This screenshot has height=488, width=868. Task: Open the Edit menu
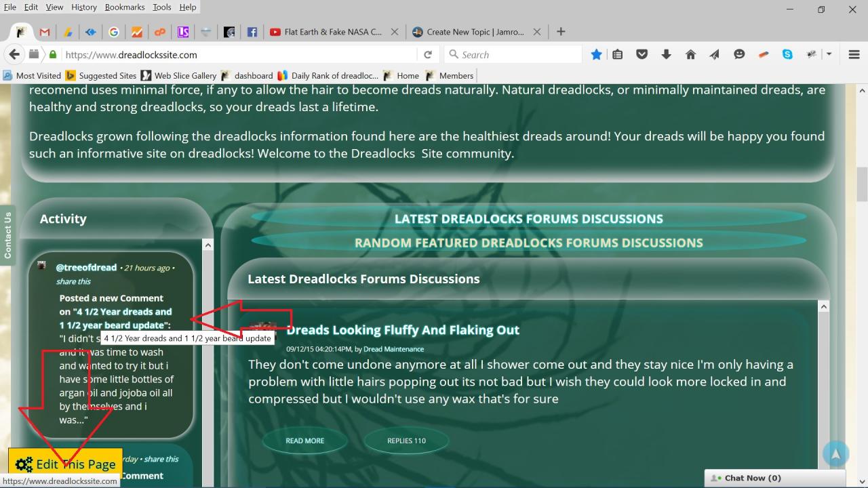click(31, 7)
